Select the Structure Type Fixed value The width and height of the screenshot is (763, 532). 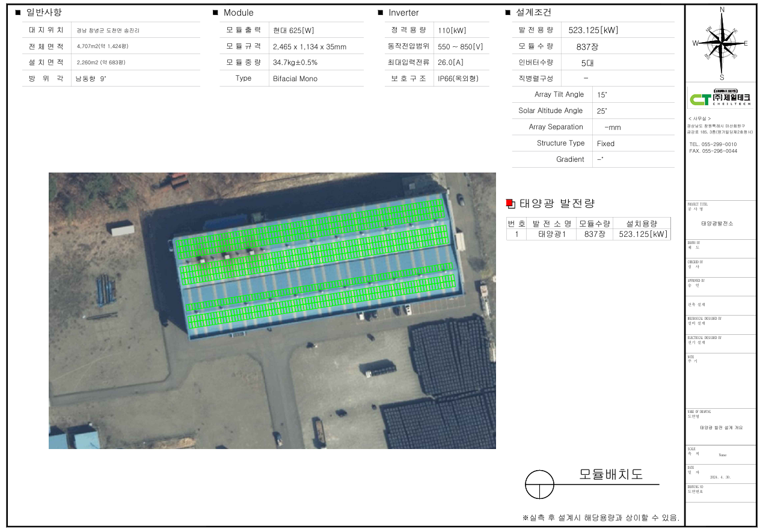tap(605, 144)
